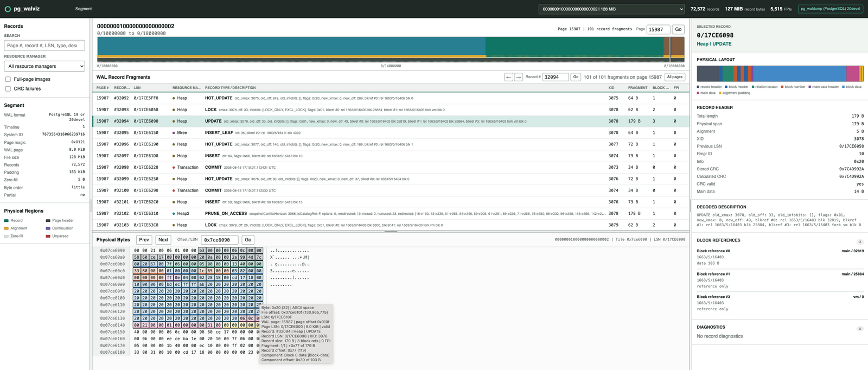
Task: Enable the CRC failures checkbox
Action: tap(8, 88)
